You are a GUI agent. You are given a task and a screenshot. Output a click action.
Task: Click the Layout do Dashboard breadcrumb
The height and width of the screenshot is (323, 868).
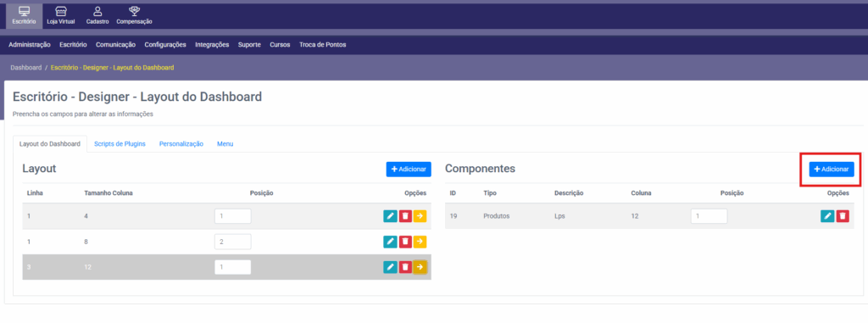(113, 68)
